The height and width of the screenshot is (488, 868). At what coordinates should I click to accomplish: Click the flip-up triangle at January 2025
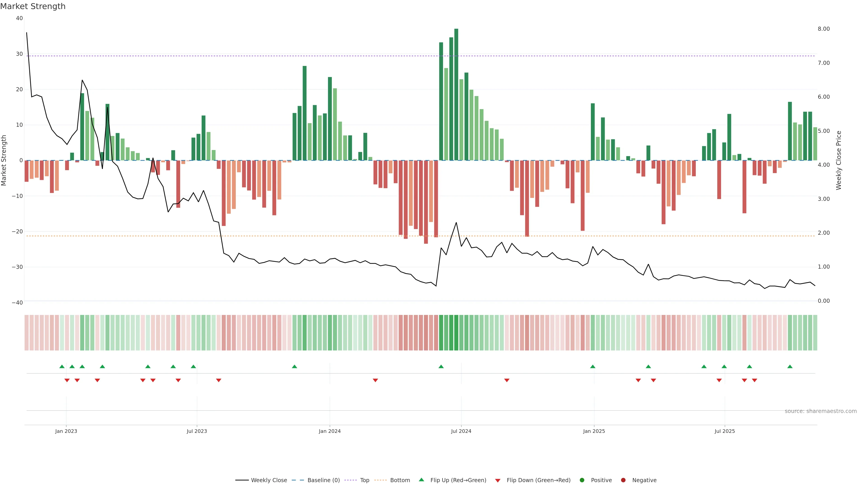pyautogui.click(x=593, y=366)
